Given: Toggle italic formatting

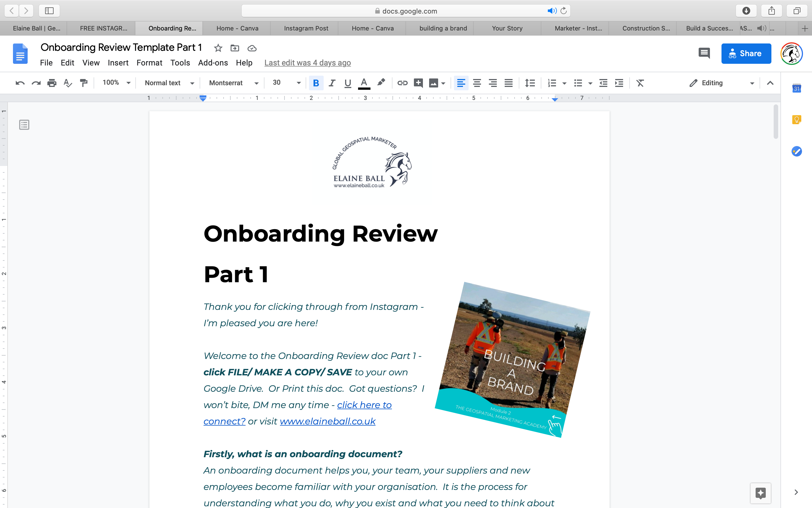Looking at the screenshot, I should (332, 83).
